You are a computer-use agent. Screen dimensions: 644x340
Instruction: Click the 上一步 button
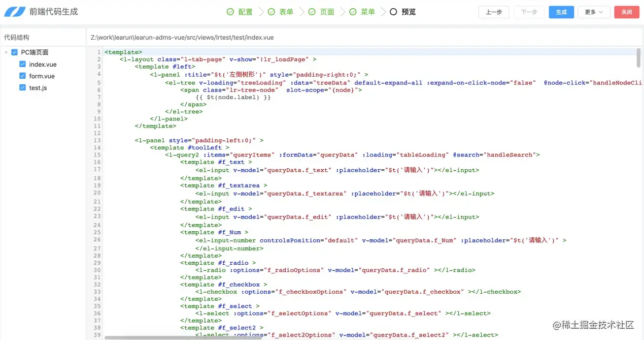494,12
